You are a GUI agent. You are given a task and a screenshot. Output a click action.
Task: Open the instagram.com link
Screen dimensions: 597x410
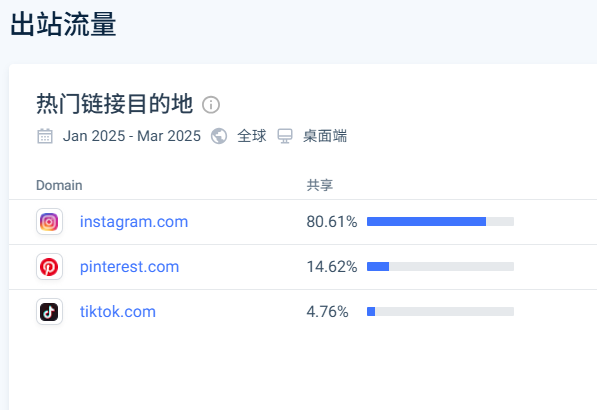(134, 222)
